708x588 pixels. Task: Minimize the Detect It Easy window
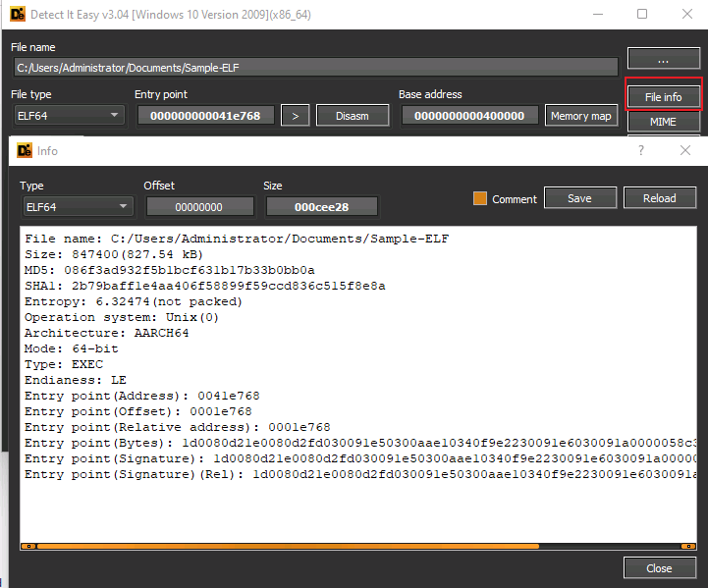coord(597,15)
